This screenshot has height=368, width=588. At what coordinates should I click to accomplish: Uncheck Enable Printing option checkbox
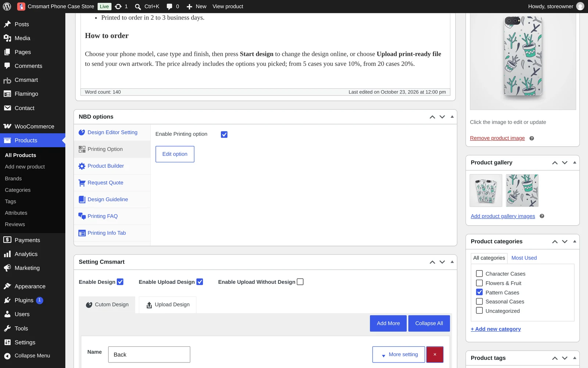[224, 135]
